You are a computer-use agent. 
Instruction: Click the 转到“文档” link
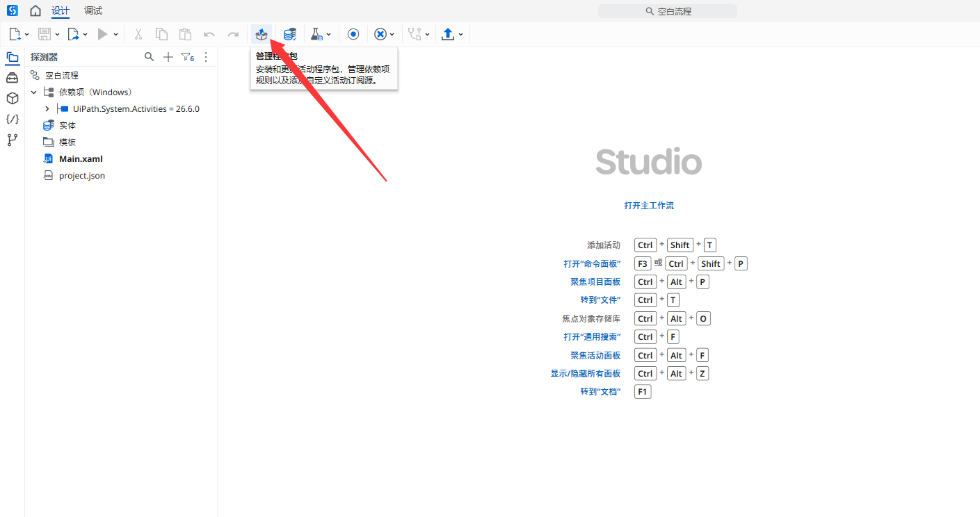600,392
